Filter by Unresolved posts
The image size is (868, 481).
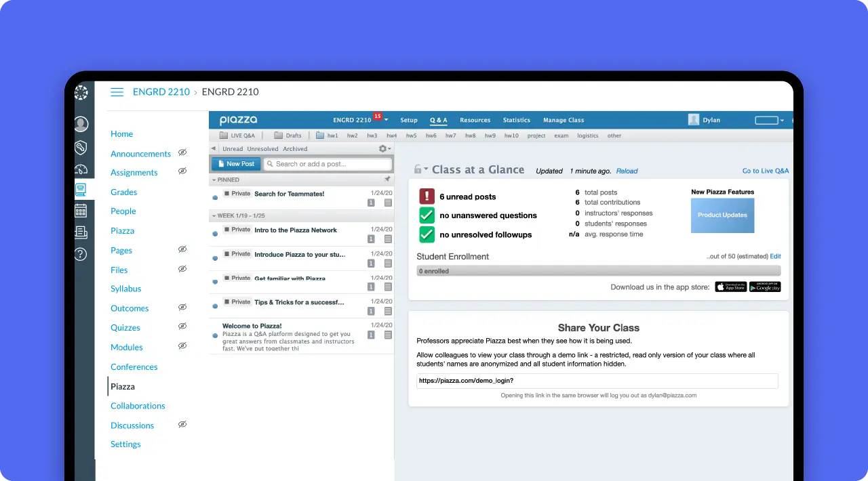pos(263,149)
